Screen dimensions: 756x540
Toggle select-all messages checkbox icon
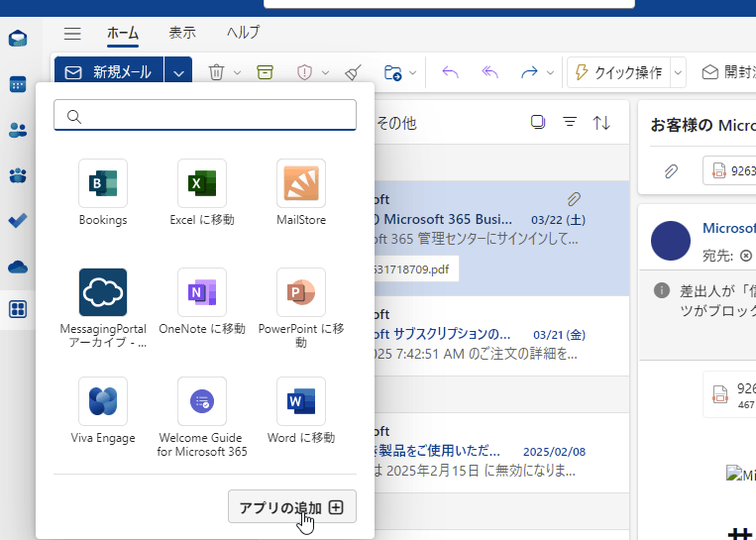(538, 122)
